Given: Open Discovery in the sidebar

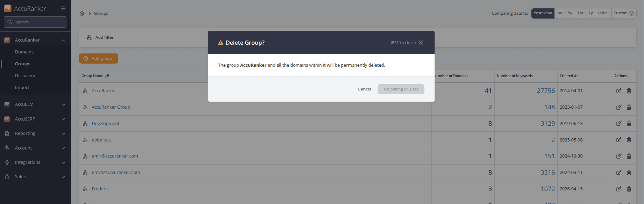Looking at the screenshot, I should 25,76.
